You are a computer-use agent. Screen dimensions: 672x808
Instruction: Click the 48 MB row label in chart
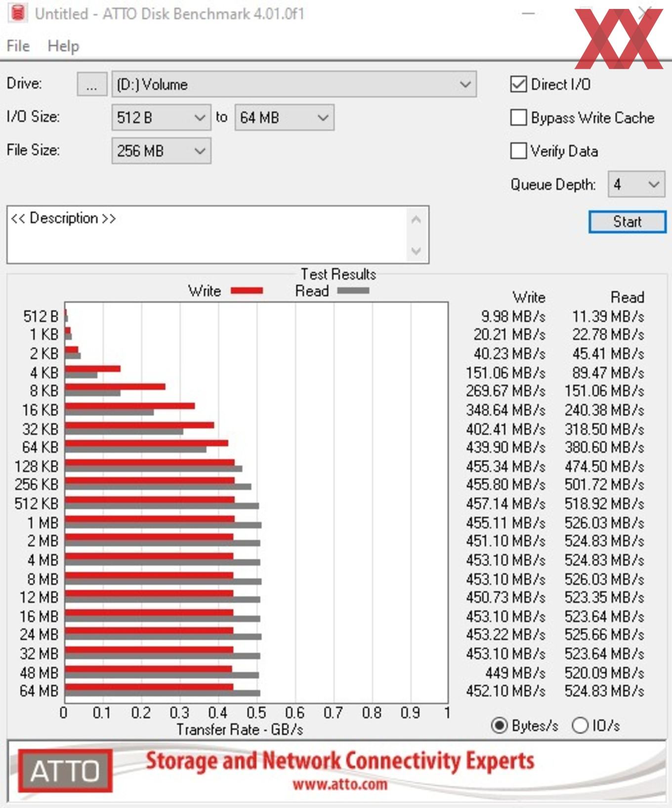(39, 673)
